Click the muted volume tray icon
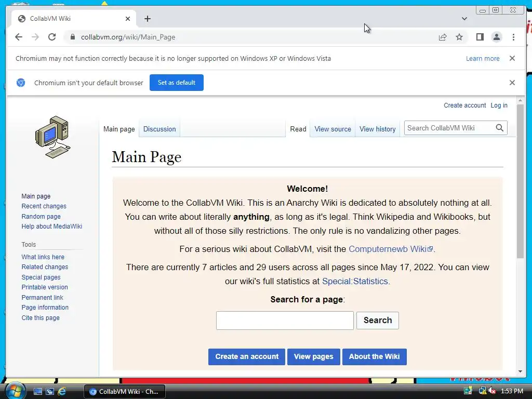This screenshot has height=399, width=532. point(492,391)
